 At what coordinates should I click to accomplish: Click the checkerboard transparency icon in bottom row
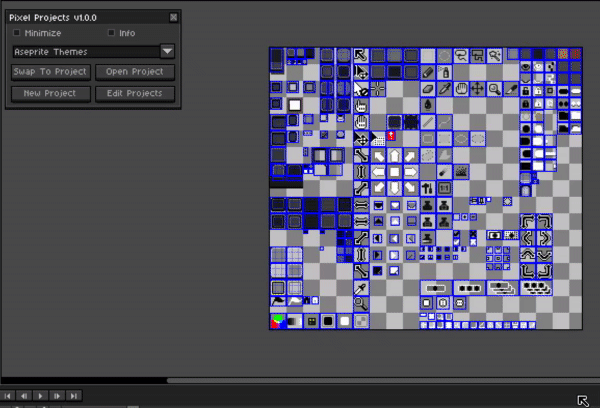click(x=361, y=321)
